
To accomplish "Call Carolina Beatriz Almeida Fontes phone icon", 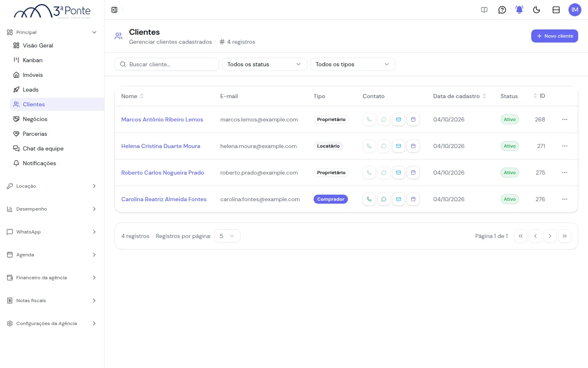I will coord(369,199).
